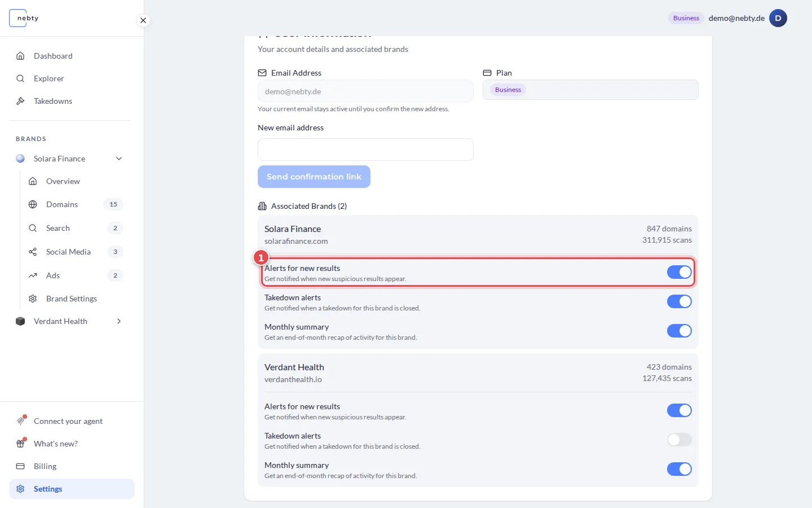The height and width of the screenshot is (508, 812).
Task: Click Domains count badge 15
Action: coord(113,204)
